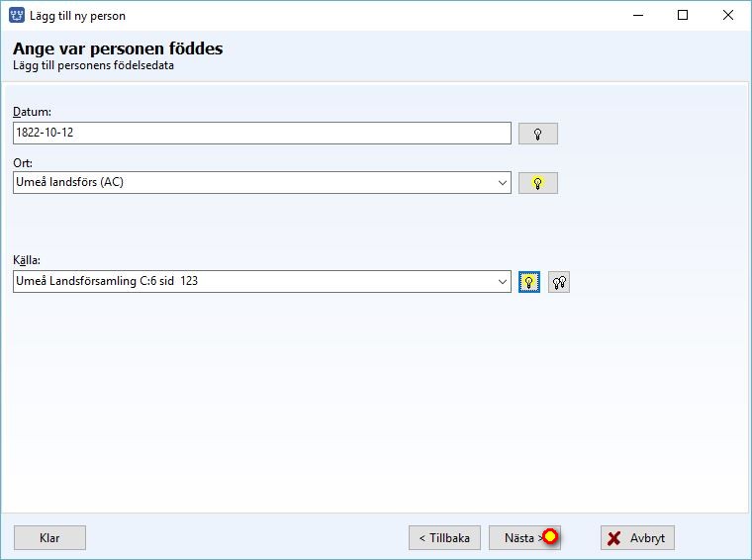Screen dimensions: 752x560
Task: Click inside the Ort combo box text 'Umeå landsförs (AC)'
Action: (x=70, y=182)
